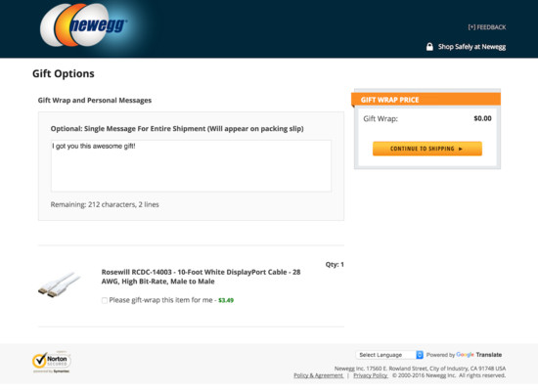
Task: Click the Norton Secured badge
Action: pos(52,362)
